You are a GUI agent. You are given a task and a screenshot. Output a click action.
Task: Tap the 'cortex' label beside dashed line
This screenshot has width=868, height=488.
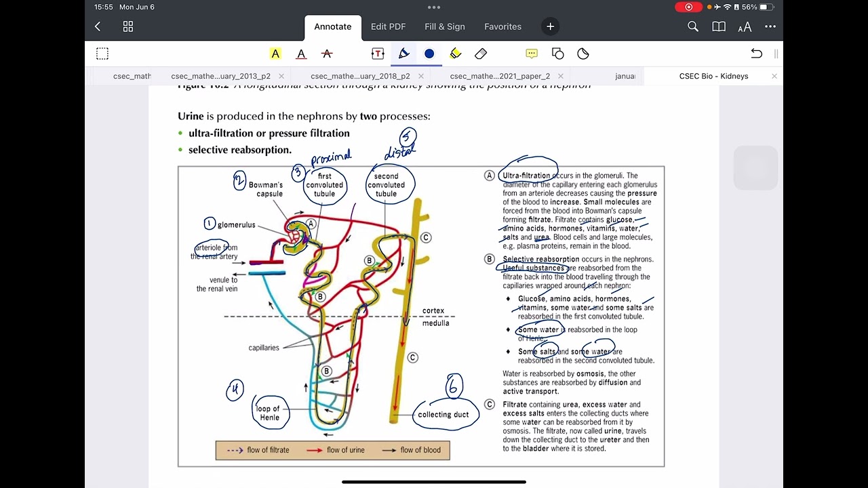[433, 310]
